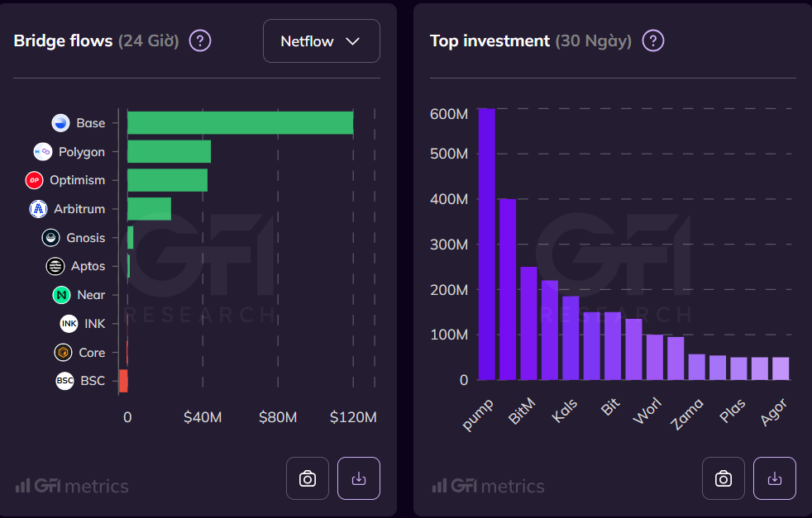This screenshot has height=518, width=812.
Task: Click the $120M axis label
Action: tap(353, 417)
